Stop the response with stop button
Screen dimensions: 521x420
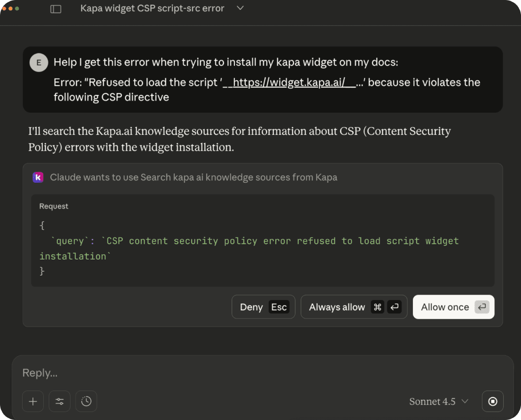click(x=492, y=401)
